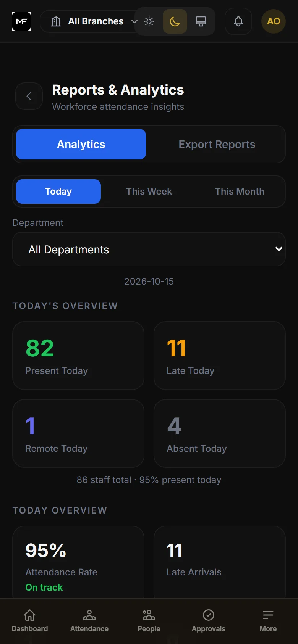Image resolution: width=298 pixels, height=644 pixels.
Task: Click the 'Reports & Analytics' heading
Action: coord(118,90)
